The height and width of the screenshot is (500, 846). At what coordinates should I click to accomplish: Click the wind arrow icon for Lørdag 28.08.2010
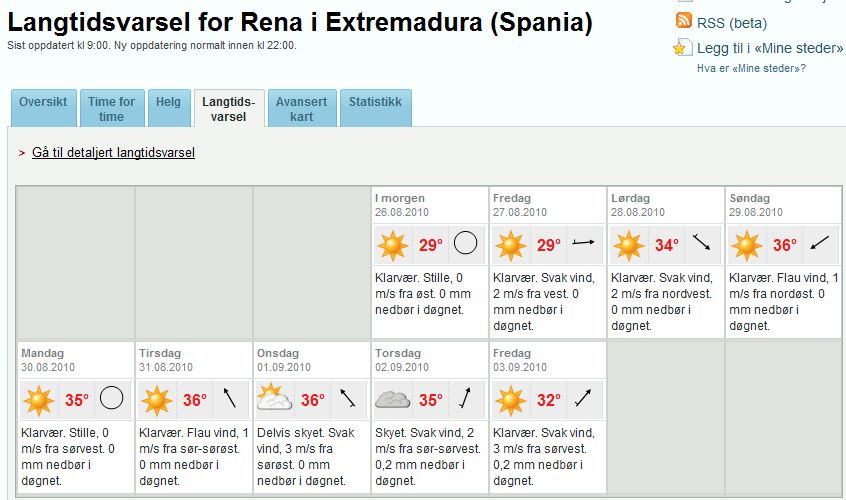[x=701, y=242]
